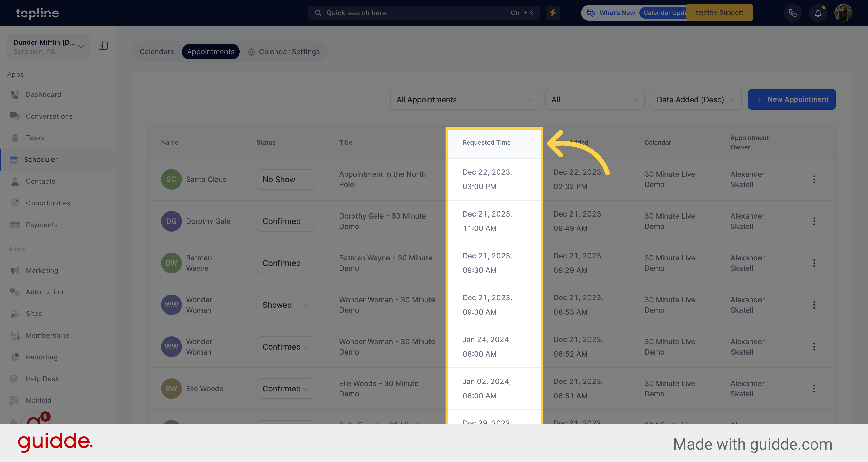Click the Name column header
This screenshot has height=462, width=868.
169,143
